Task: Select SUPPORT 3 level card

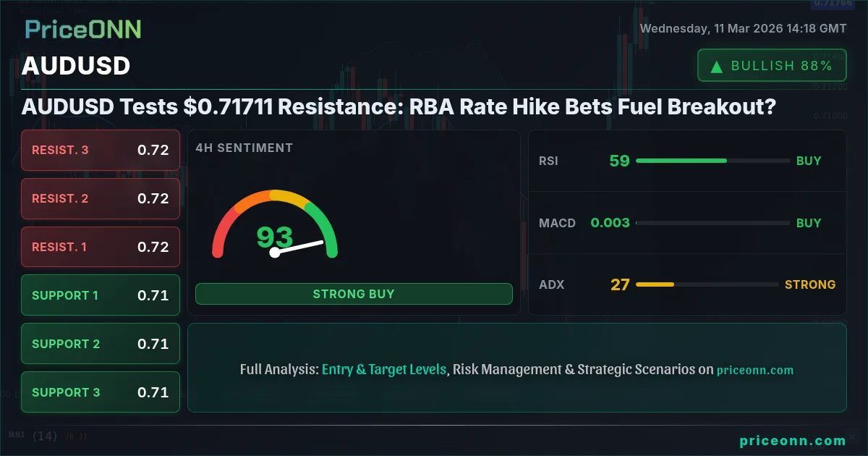Action: 101,392
